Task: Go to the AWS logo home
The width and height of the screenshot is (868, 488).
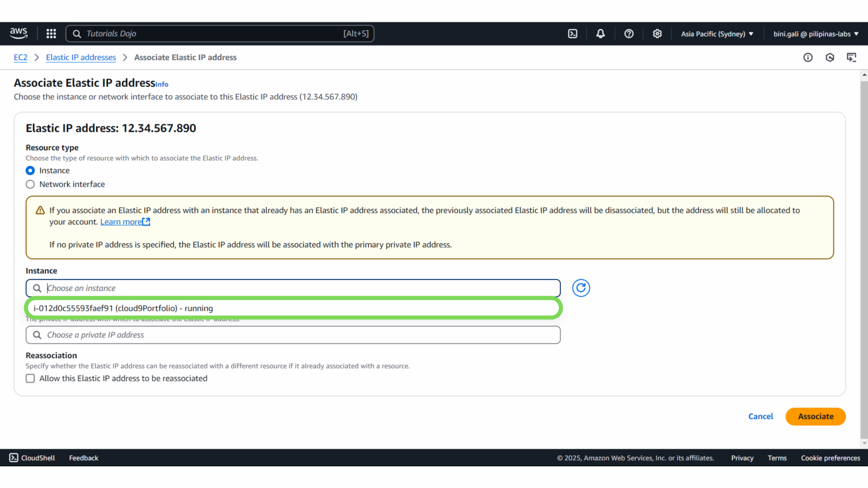Action: (x=19, y=34)
